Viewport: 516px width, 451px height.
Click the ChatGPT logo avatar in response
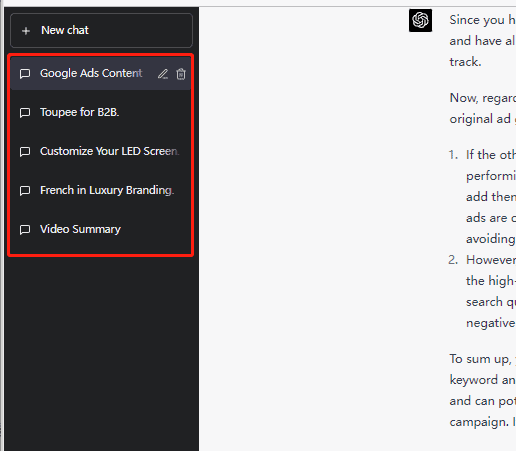click(x=420, y=20)
